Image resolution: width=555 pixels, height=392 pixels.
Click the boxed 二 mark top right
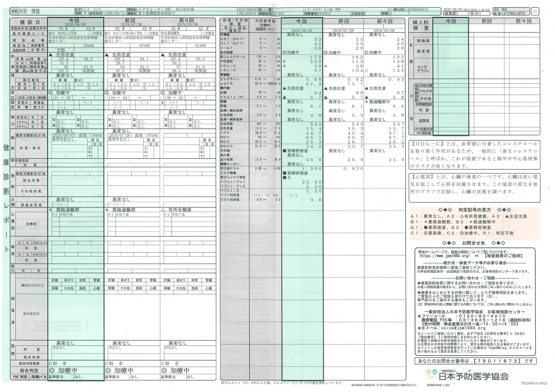pyautogui.click(x=535, y=11)
